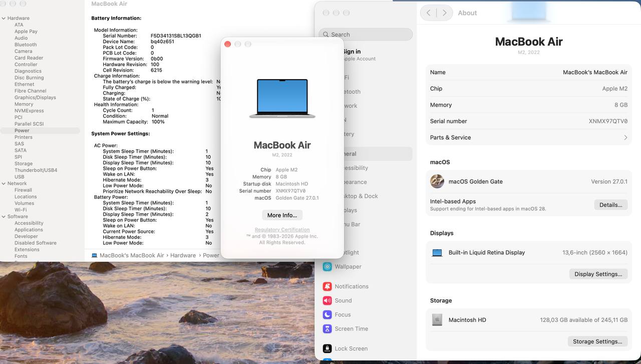
Task: Open Display Settings...
Action: pyautogui.click(x=598, y=274)
